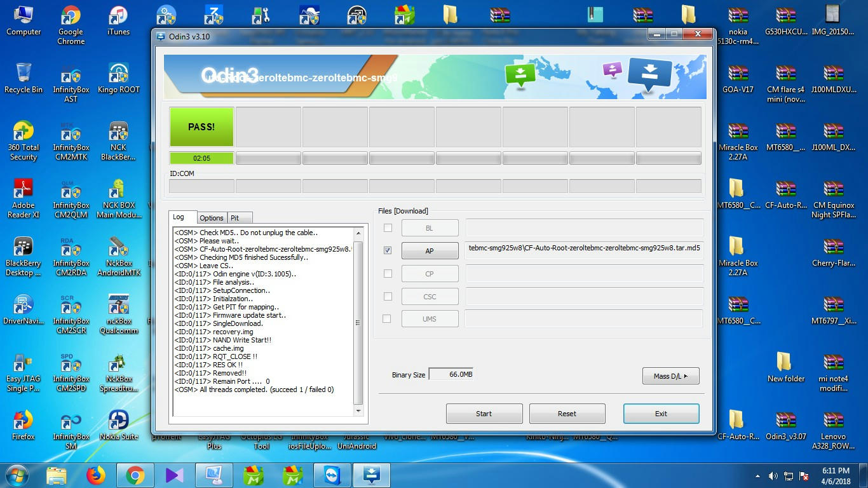868x488 pixels.
Task: Click the Mass D/L button
Action: pyautogui.click(x=670, y=376)
